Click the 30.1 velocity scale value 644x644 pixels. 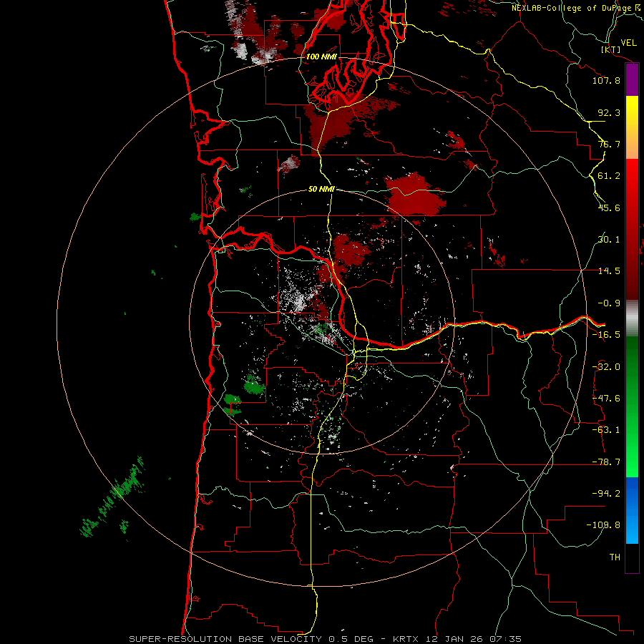pos(609,240)
